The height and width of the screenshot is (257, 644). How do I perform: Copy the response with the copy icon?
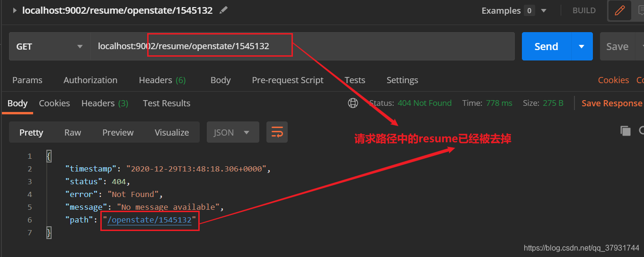pos(626,131)
